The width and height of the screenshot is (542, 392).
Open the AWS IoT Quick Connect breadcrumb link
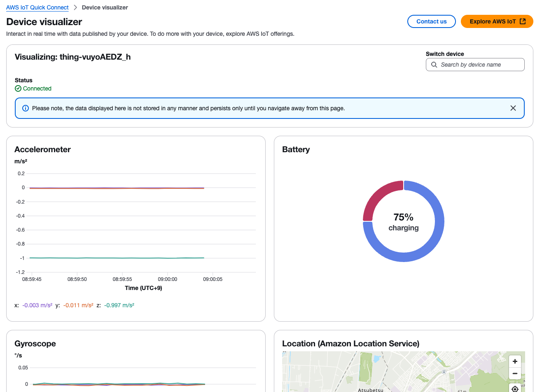click(37, 7)
